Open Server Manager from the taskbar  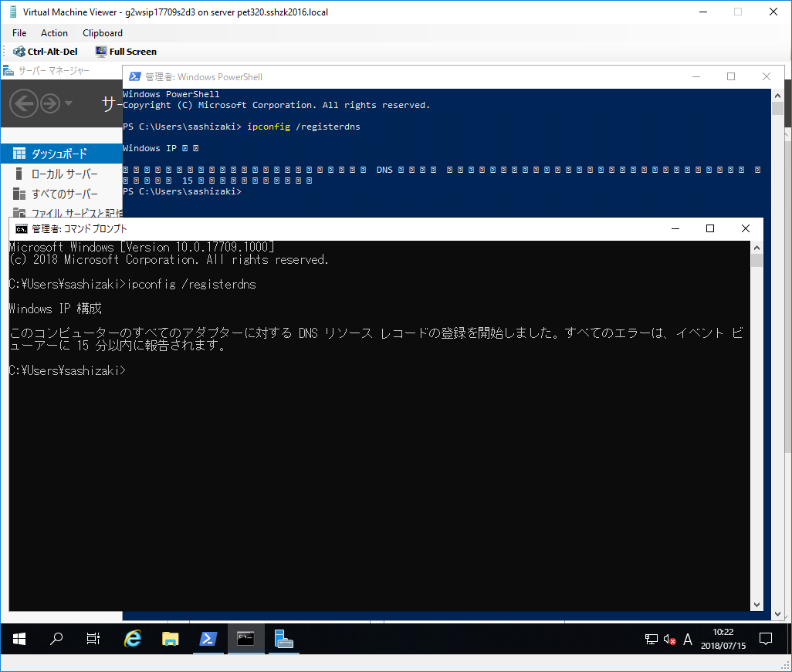(x=283, y=639)
